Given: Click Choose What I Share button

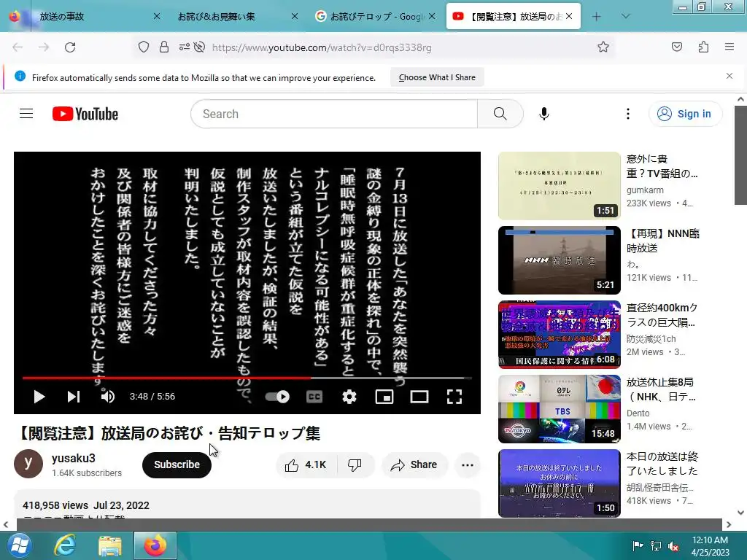Looking at the screenshot, I should tap(437, 77).
